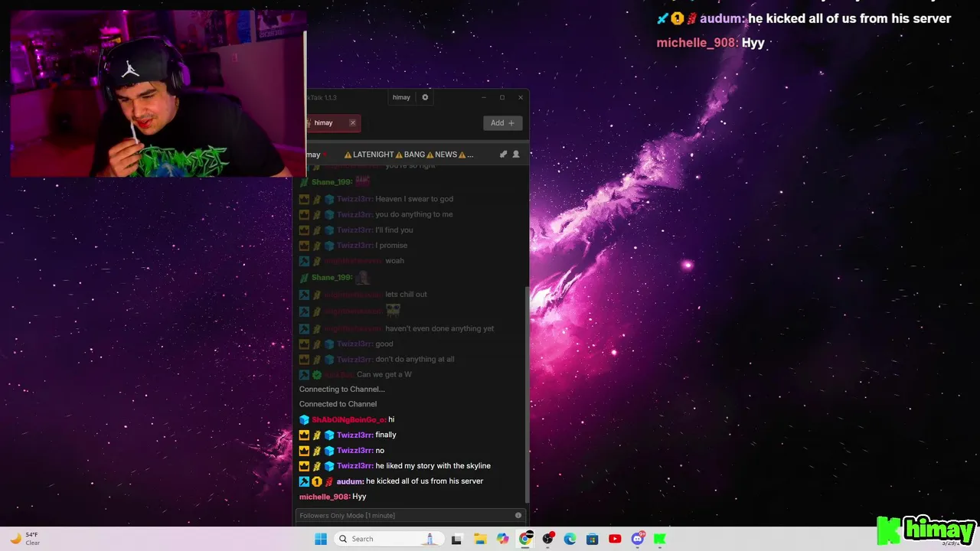This screenshot has height=551, width=980.
Task: Click the webcam overlay thumbnail
Action: pyautogui.click(x=158, y=93)
